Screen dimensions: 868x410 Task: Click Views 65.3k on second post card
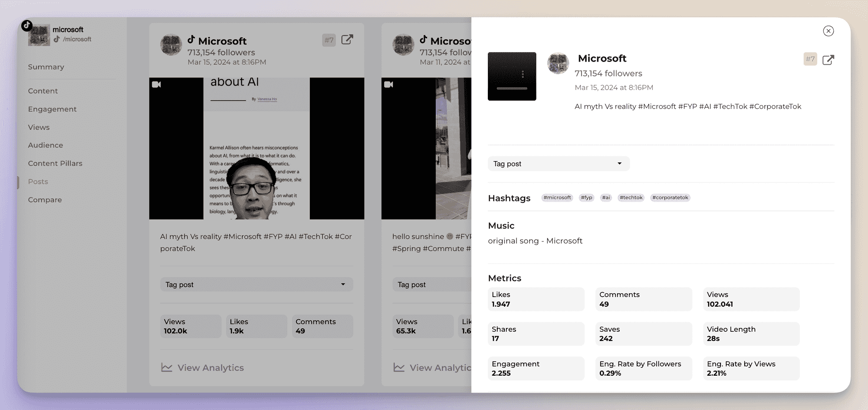[x=423, y=326]
